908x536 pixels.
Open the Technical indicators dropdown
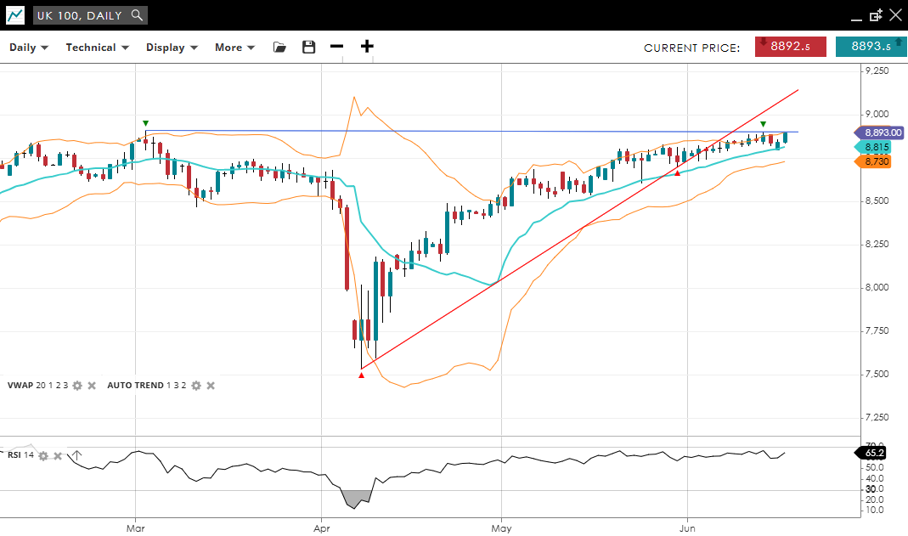pyautogui.click(x=97, y=47)
